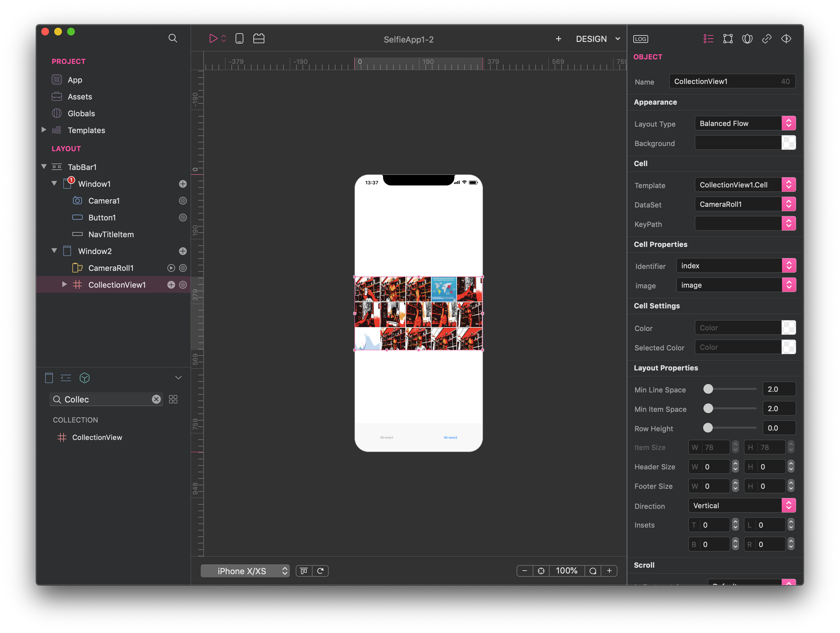Open iPhone X/XS device dropdown
840x633 pixels.
[x=245, y=571]
